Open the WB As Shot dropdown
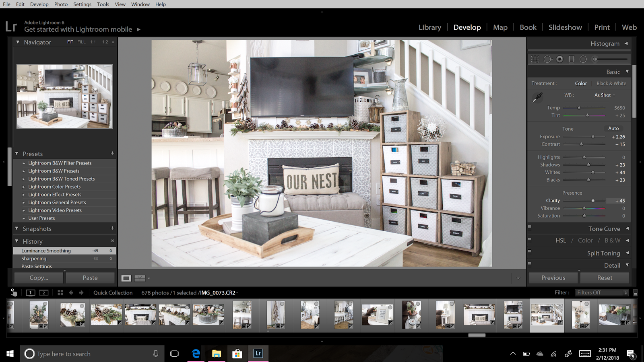The height and width of the screenshot is (362, 644). point(604,95)
